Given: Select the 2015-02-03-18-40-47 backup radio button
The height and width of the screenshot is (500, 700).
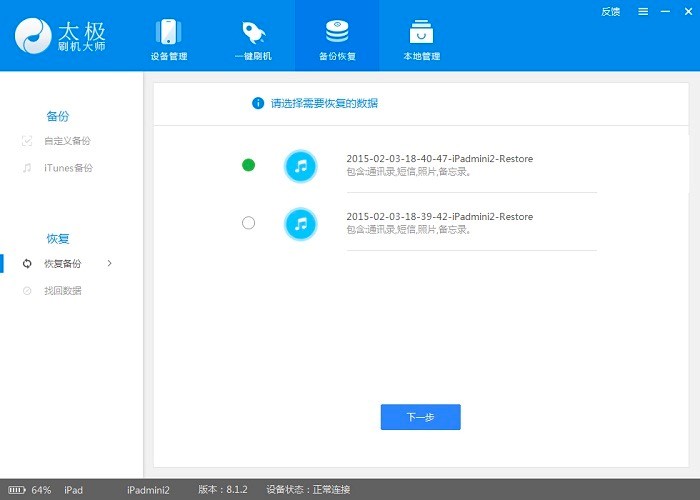Looking at the screenshot, I should (249, 165).
